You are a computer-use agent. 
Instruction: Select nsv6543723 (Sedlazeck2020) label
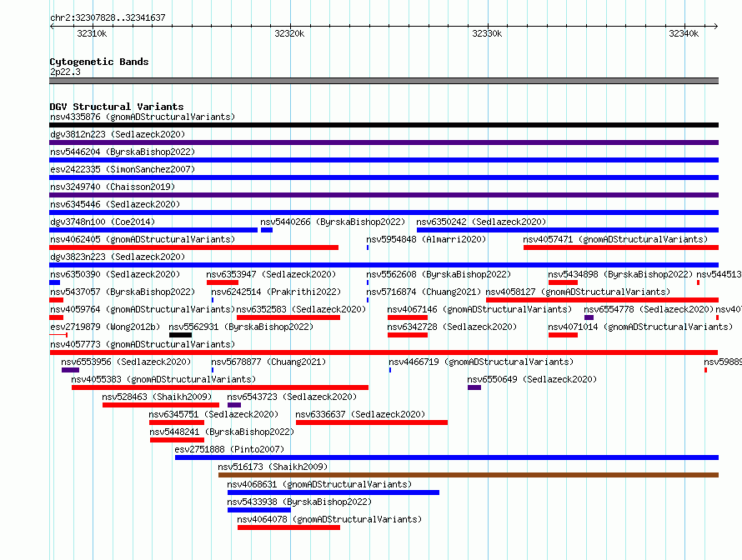[292, 397]
